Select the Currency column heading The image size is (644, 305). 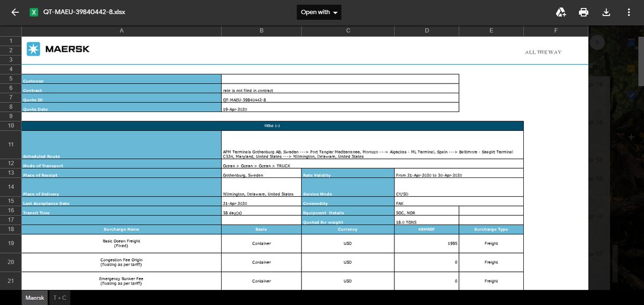pos(348,229)
